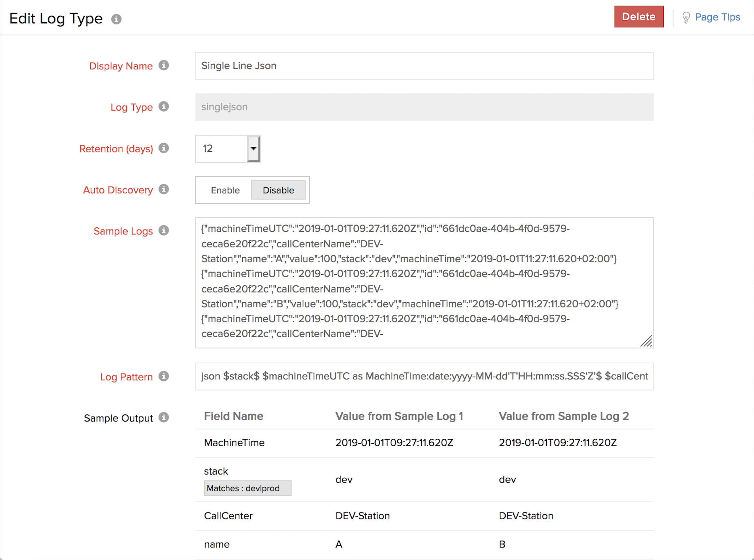Click the Matches : dev|prod tag

[x=247, y=488]
